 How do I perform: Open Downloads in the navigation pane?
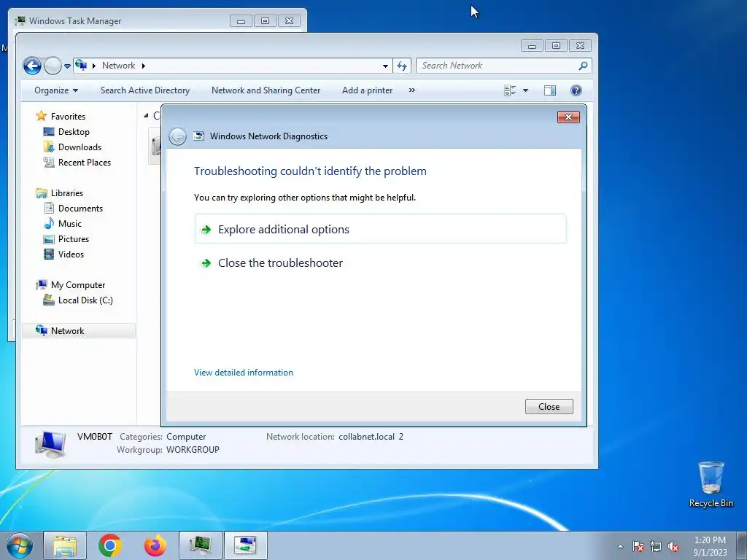click(80, 147)
